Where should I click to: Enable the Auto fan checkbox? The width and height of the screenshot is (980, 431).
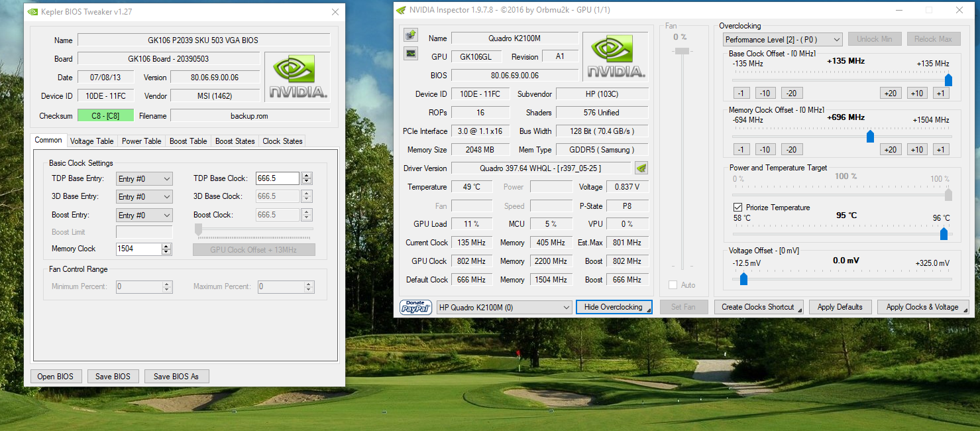pyautogui.click(x=673, y=284)
